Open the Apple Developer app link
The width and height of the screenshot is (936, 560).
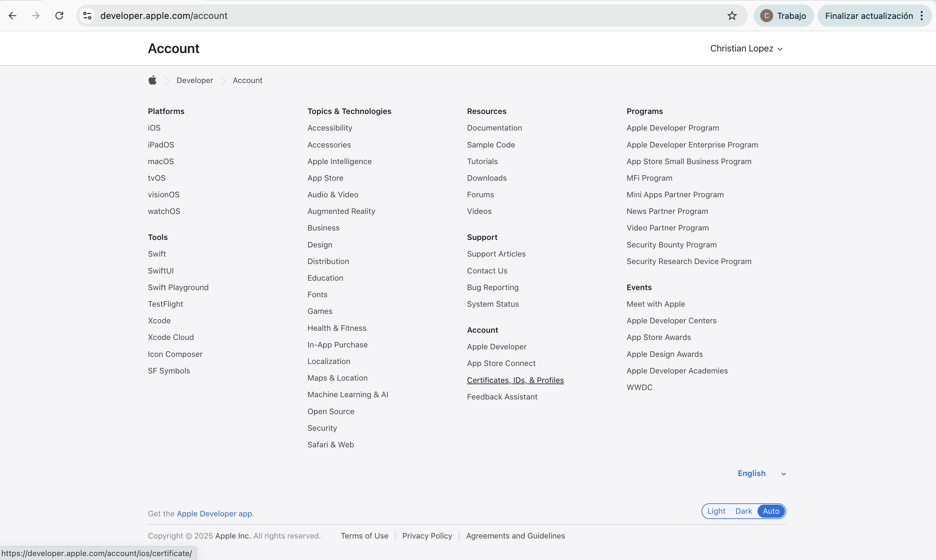pyautogui.click(x=214, y=513)
